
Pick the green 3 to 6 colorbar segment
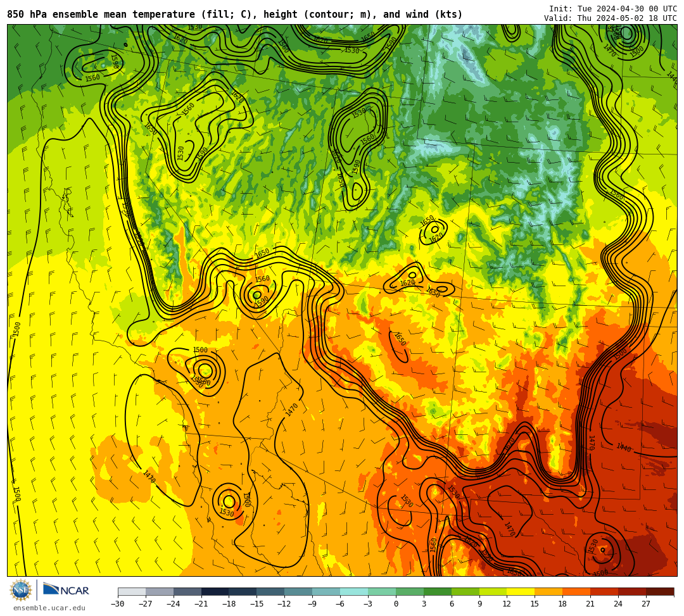coord(437,591)
